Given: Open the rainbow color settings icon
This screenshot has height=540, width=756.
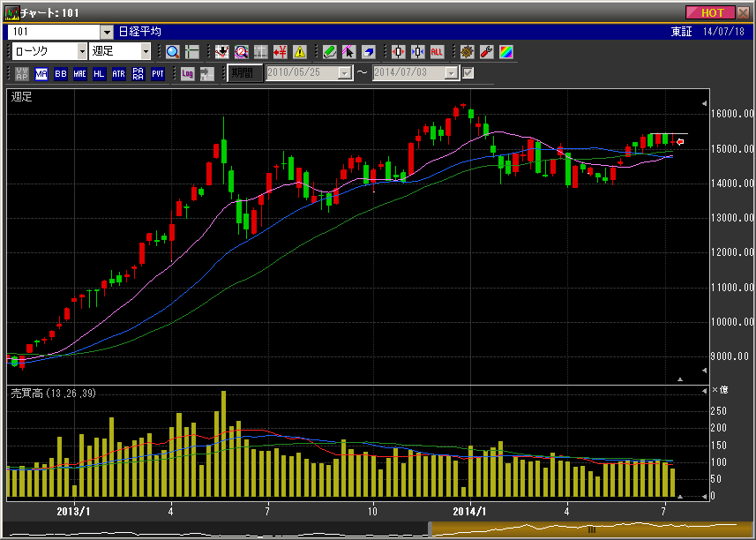Looking at the screenshot, I should point(506,51).
